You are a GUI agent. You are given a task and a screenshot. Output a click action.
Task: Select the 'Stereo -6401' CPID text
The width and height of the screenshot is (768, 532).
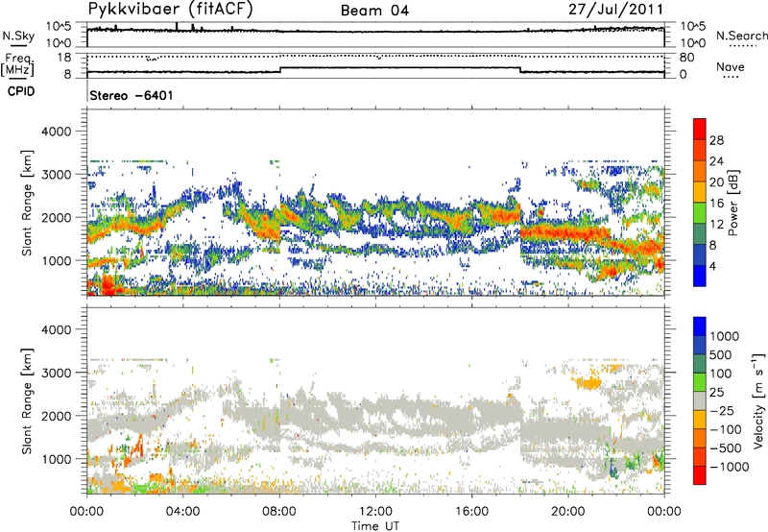tap(132, 95)
